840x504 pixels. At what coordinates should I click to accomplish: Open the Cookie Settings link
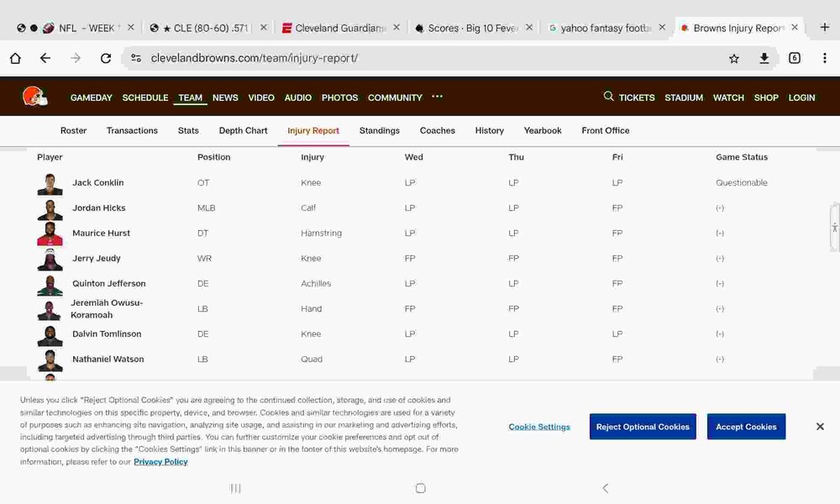pyautogui.click(x=539, y=427)
